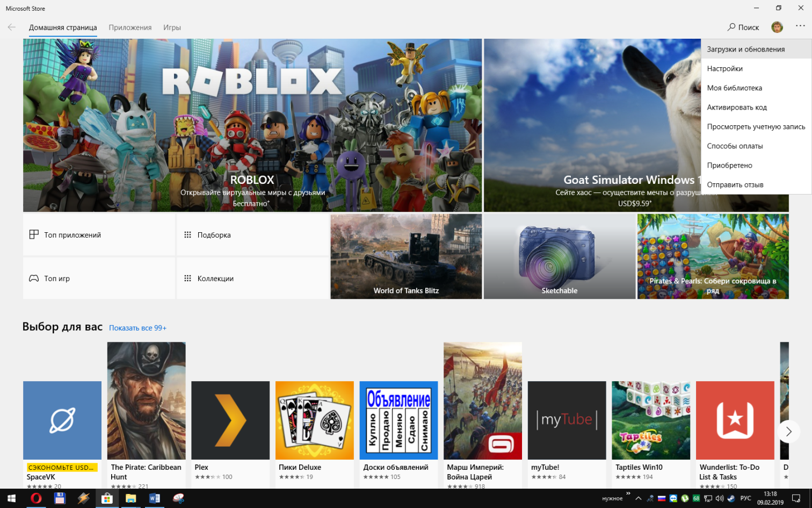Open Microsoft Word from the taskbar
Screen dimensions: 812x508
coord(155,498)
